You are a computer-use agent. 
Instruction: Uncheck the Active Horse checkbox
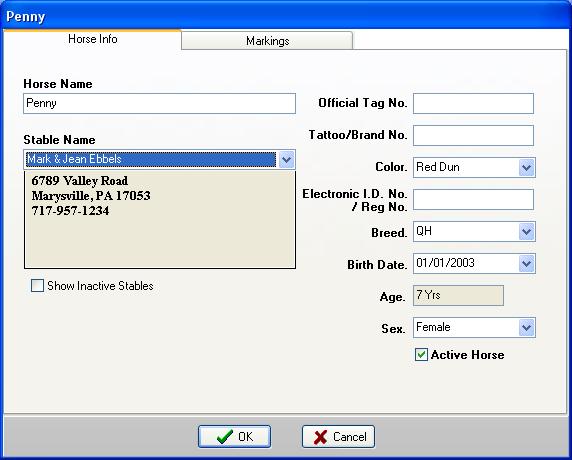[x=421, y=355]
